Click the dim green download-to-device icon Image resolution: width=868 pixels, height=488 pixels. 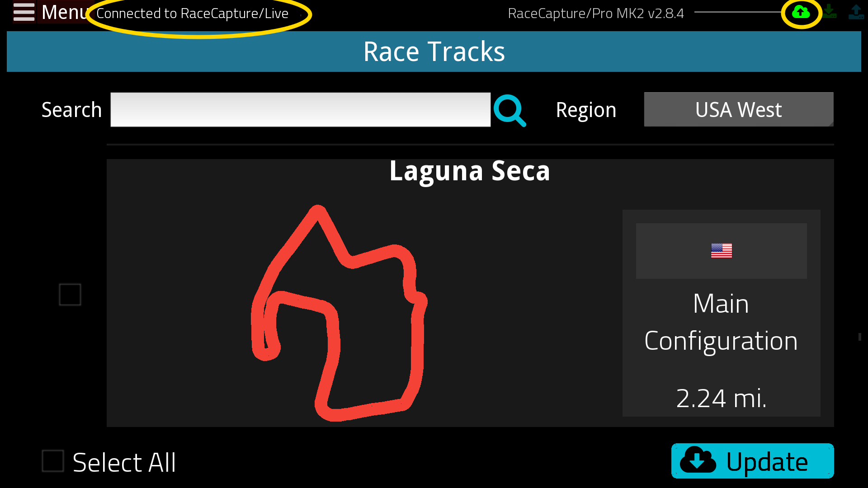pos(829,12)
